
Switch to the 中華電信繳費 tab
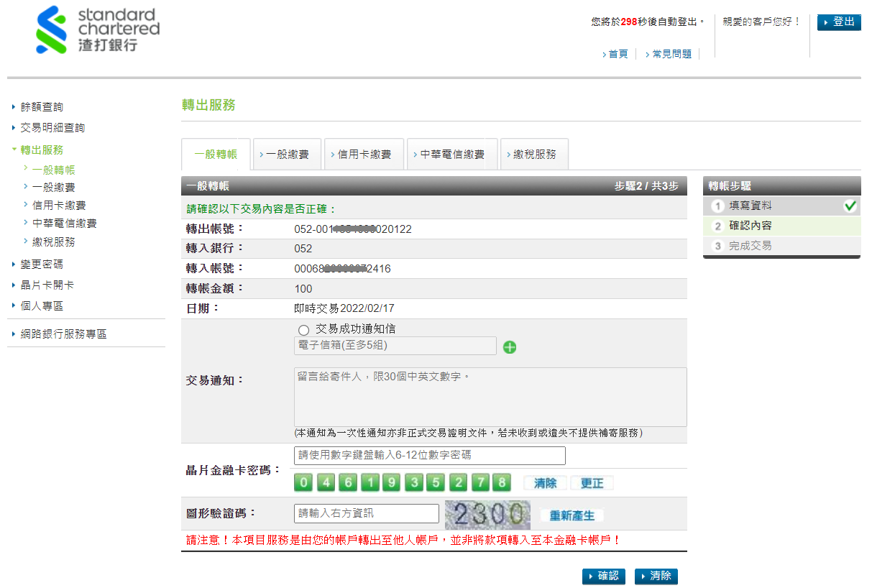(x=452, y=155)
